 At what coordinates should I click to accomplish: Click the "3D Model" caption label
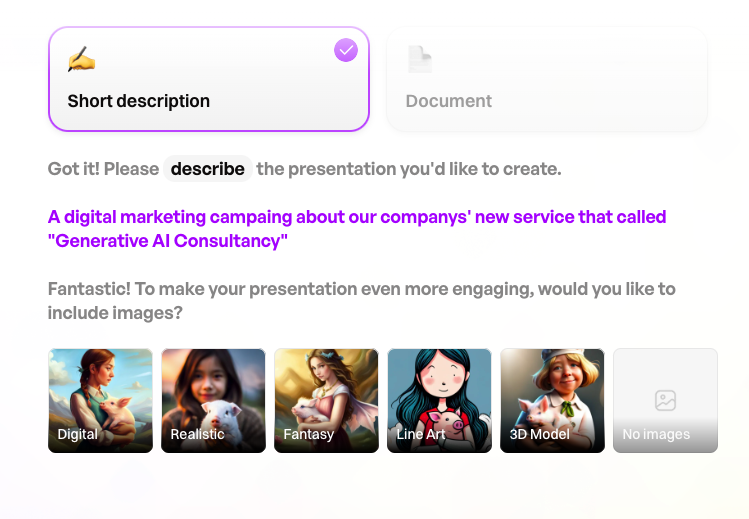[539, 434]
